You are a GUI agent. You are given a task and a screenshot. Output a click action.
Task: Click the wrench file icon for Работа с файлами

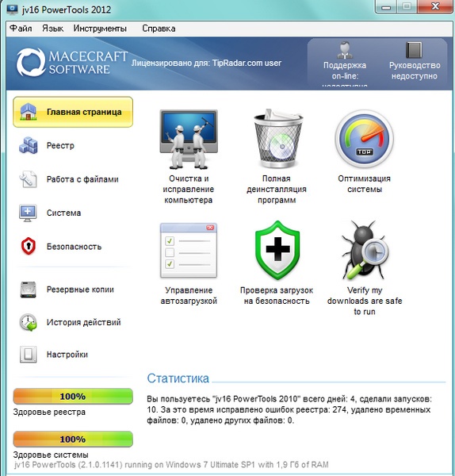point(29,179)
